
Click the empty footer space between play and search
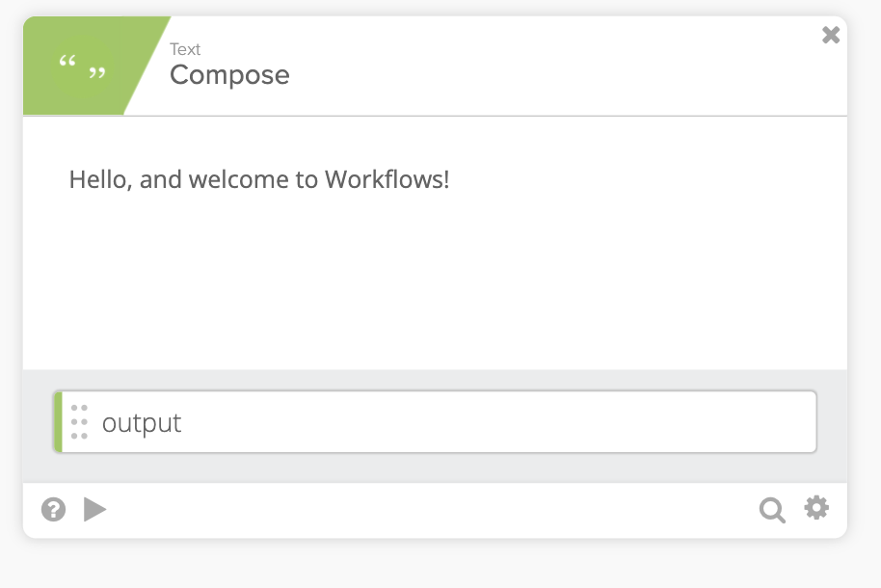pyautogui.click(x=434, y=509)
